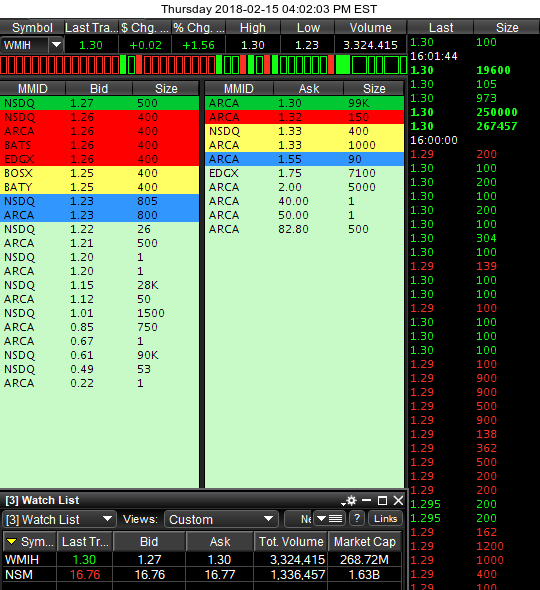
Task: Select the BATS 1.26 bid row
Action: [x=99, y=145]
